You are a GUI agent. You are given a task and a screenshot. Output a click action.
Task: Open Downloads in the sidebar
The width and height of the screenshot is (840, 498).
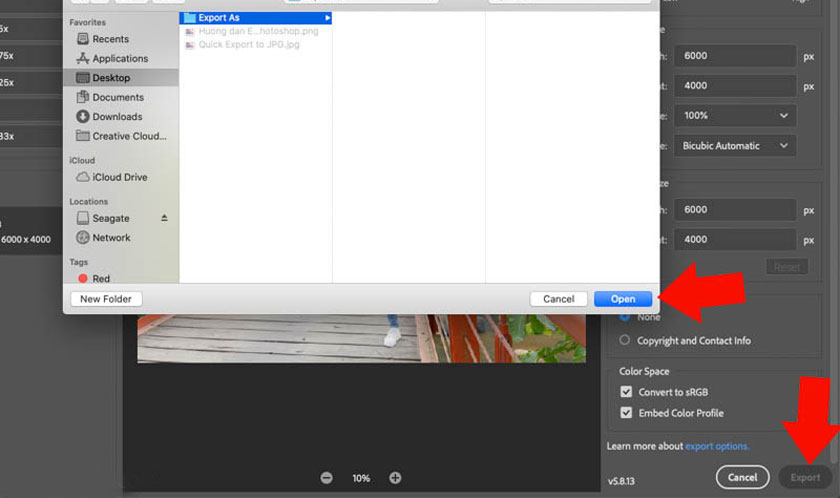coord(109,117)
